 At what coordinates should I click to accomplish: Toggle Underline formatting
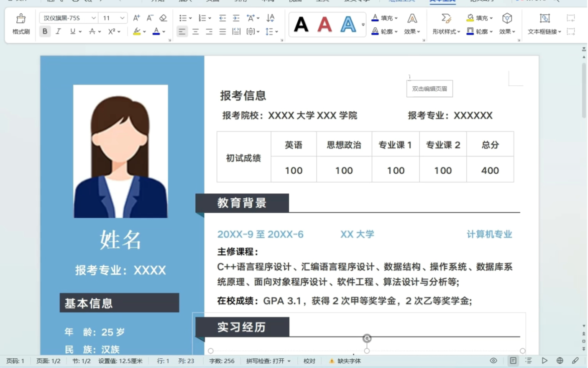point(73,31)
